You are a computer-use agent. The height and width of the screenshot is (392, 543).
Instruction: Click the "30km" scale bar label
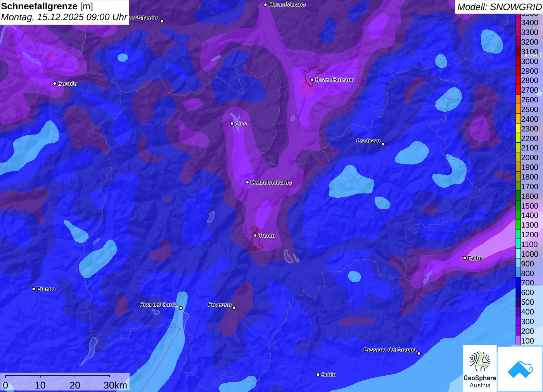pos(115,385)
